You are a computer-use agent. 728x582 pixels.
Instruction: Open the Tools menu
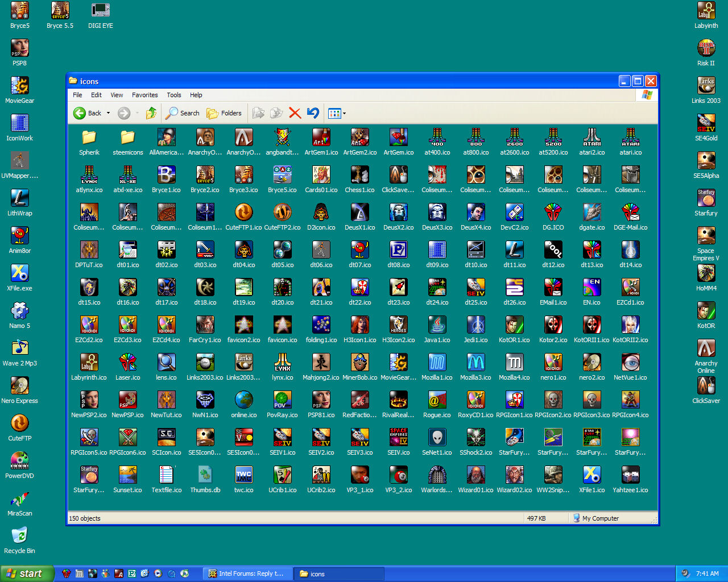tap(173, 95)
